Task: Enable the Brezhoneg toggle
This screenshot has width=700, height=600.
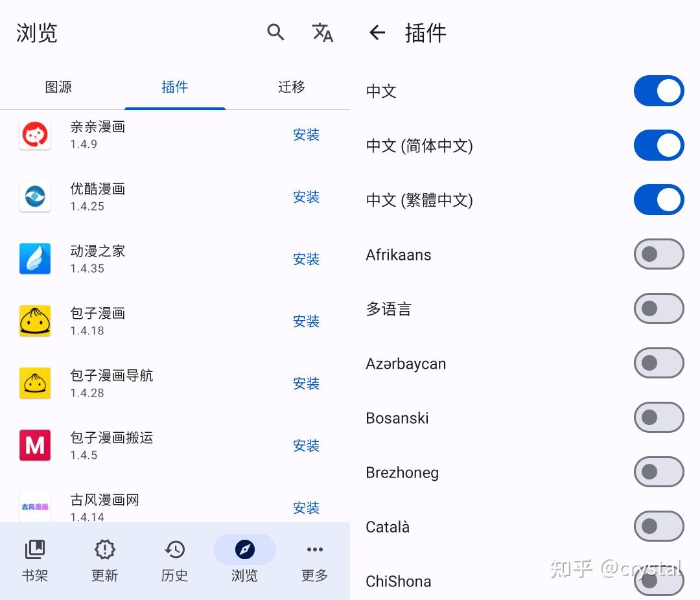Action: pyautogui.click(x=659, y=472)
